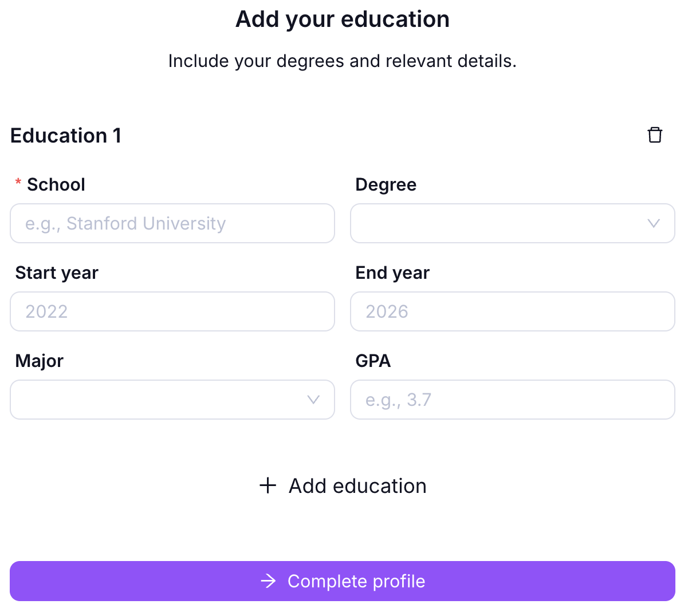Image resolution: width=692 pixels, height=616 pixels.
Task: Click the GPA field label
Action: pos(373,361)
